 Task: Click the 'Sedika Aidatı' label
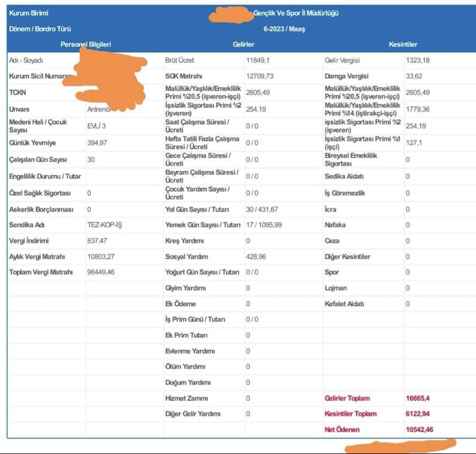coord(344,176)
